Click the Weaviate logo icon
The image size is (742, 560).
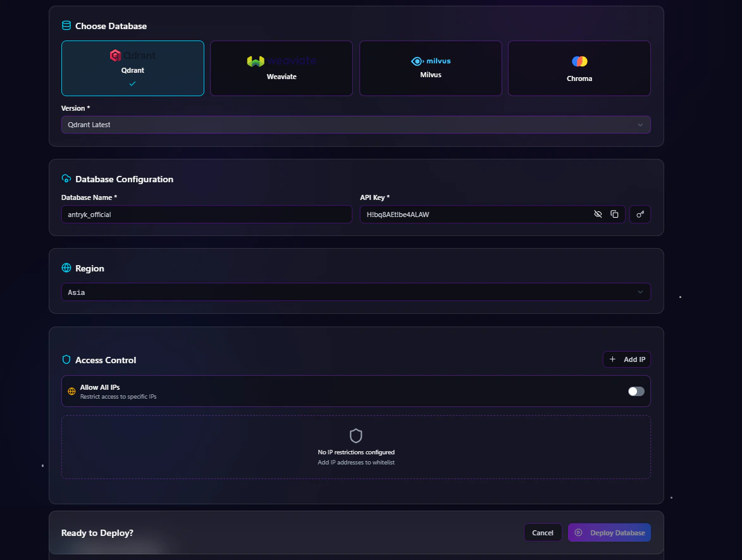coord(256,61)
